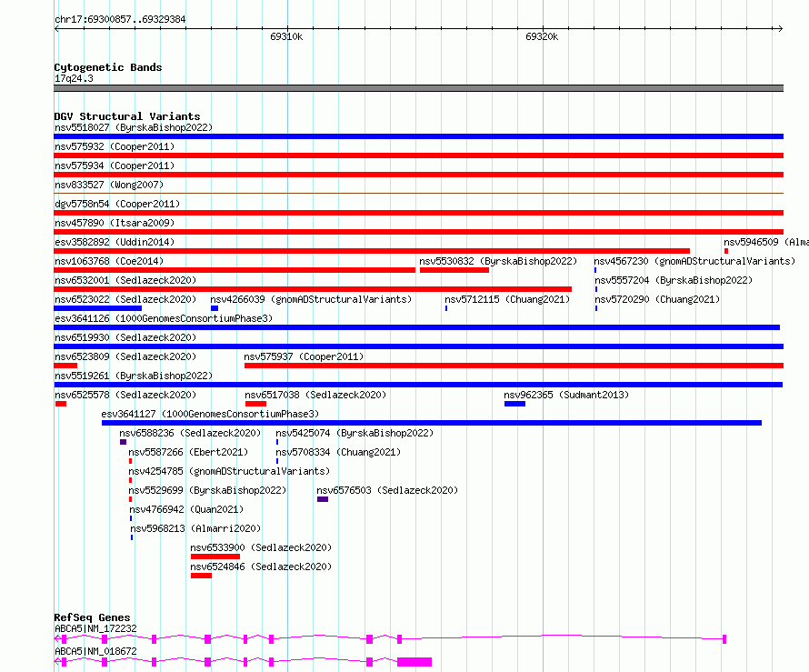This screenshot has height=672, width=809.
Task: Click the red bar under nsv5530832
Action: pyautogui.click(x=454, y=270)
